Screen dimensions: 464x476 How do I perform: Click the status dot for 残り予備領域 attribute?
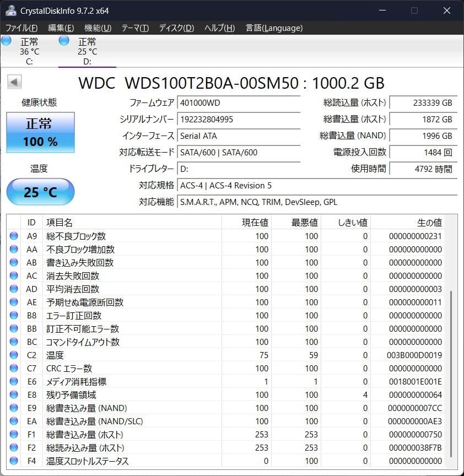(14, 395)
